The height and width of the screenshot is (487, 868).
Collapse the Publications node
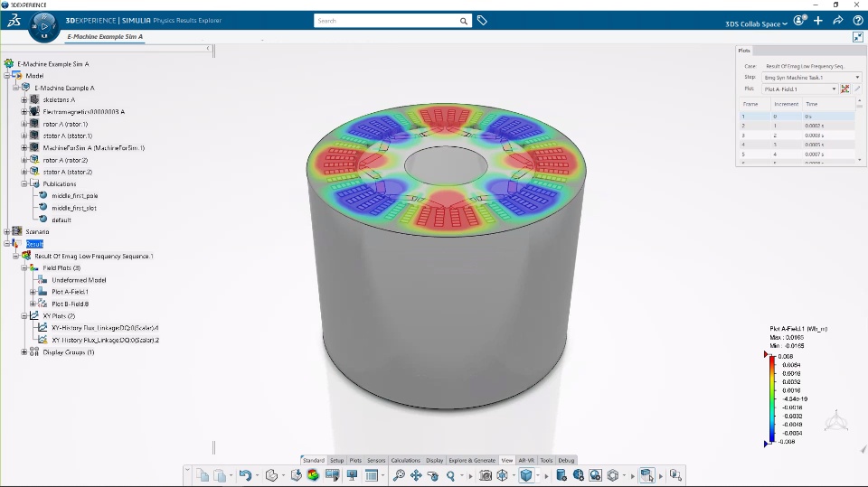[x=24, y=183]
